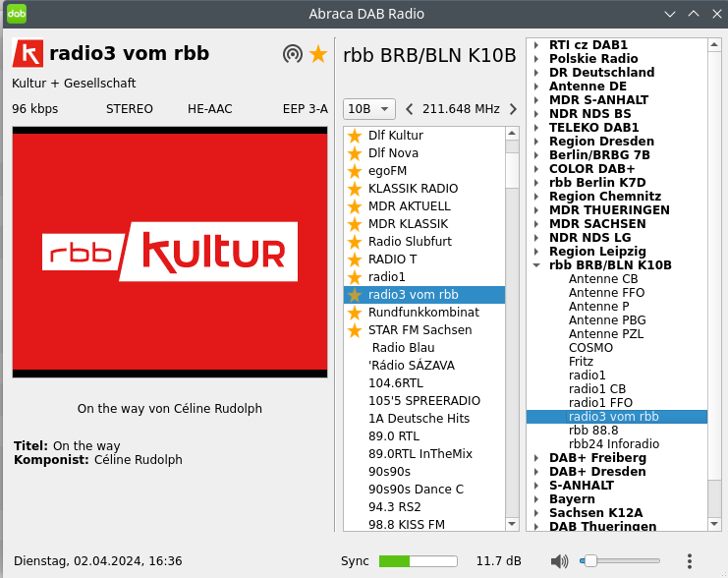Toggle the favorite star for radio3 vom rbb

tap(318, 54)
